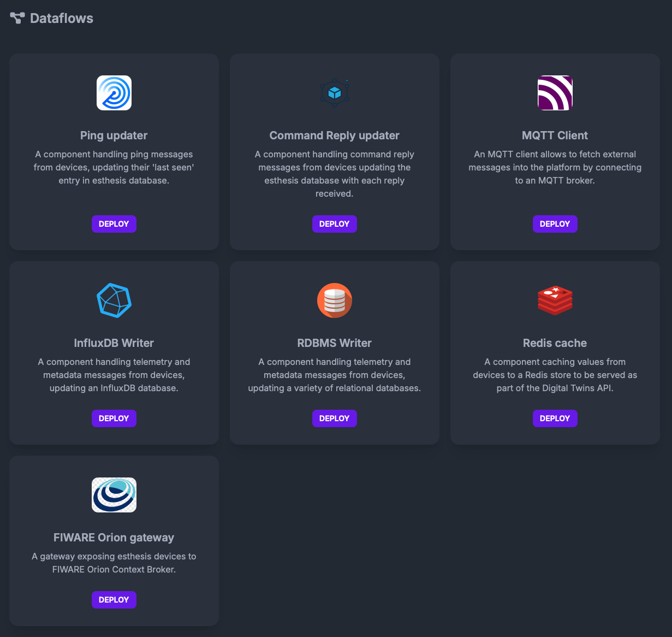Click the Redis cache logo icon
Screen dimensions: 672x637
555,300
